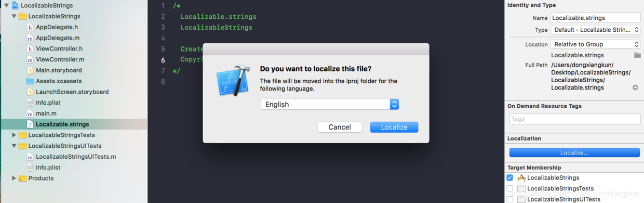Click the choose-location folder icon
644x203 pixels.
pos(637,55)
